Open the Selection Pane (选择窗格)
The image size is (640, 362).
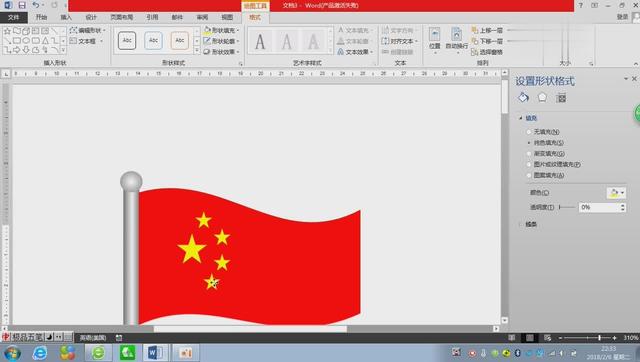point(487,52)
